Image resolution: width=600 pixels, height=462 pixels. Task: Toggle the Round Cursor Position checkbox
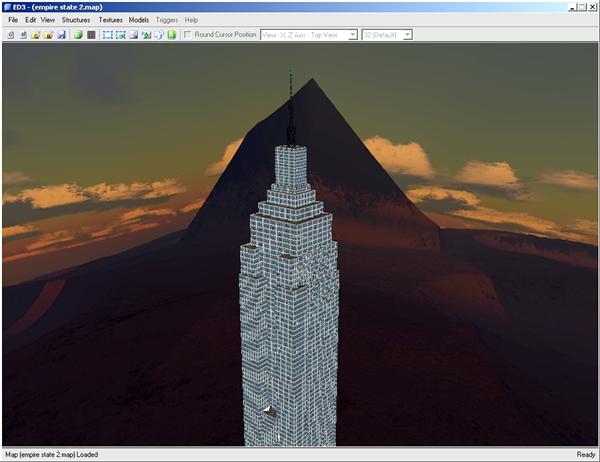click(188, 34)
